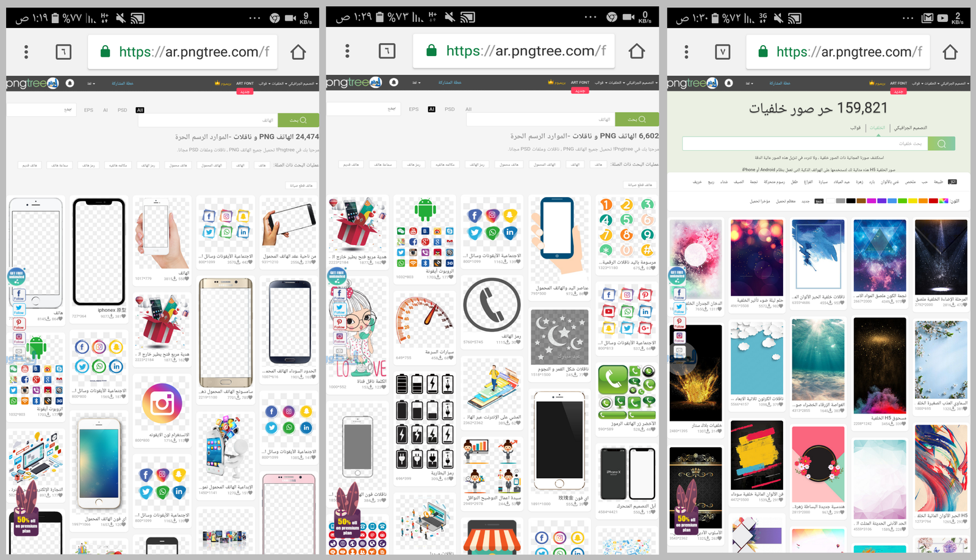Pick the yellow color swatch in the right screenshot
This screenshot has height=560, width=976.
click(913, 201)
